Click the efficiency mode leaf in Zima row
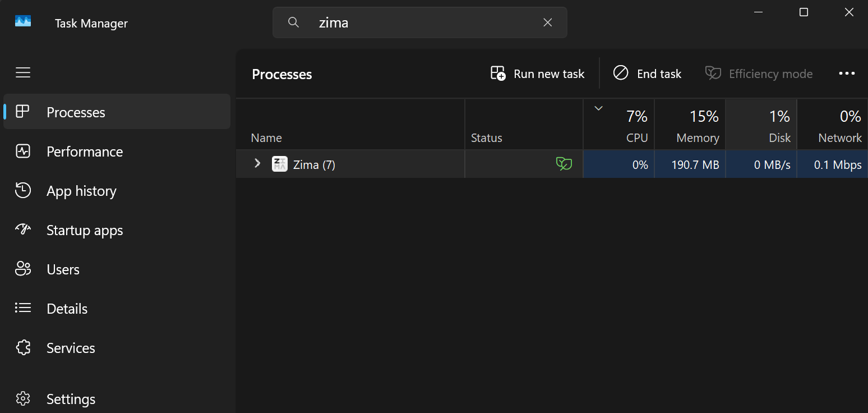 [564, 164]
